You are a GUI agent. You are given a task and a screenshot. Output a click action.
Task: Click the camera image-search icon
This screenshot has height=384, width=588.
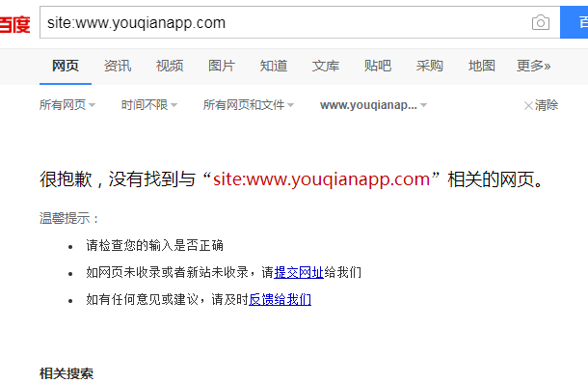pos(541,22)
